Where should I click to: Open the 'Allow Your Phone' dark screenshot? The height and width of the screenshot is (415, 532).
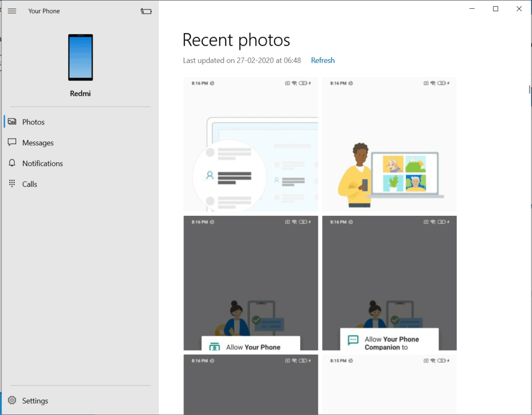pos(251,283)
